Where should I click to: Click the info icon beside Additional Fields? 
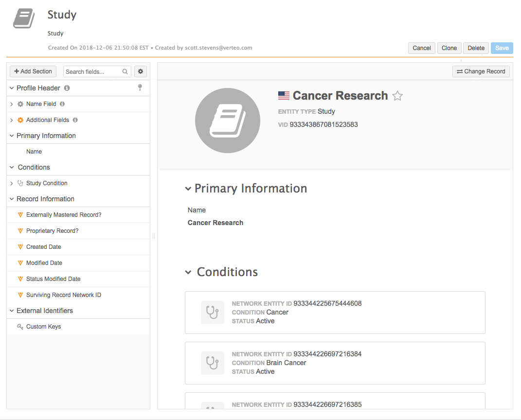(x=75, y=120)
